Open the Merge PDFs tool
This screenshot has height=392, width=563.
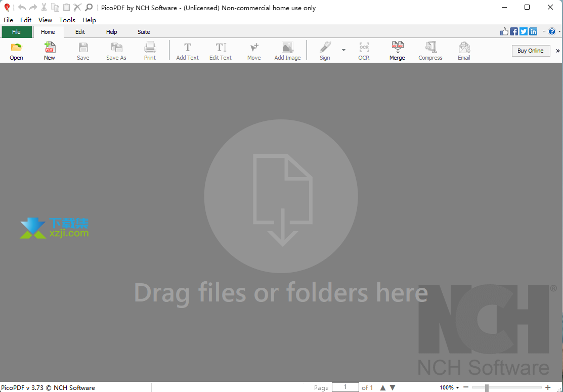397,51
